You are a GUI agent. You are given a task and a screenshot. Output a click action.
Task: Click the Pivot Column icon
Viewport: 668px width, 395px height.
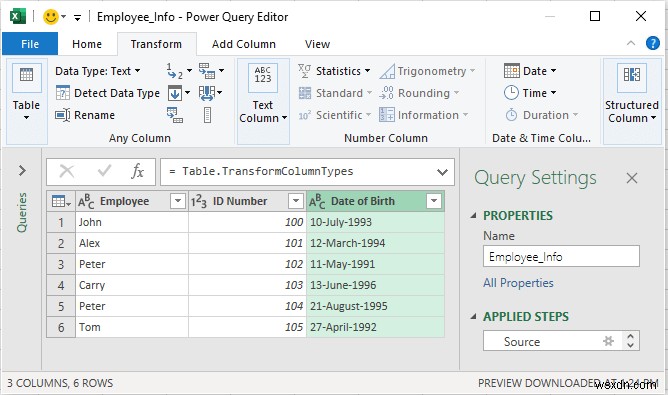pos(175,115)
